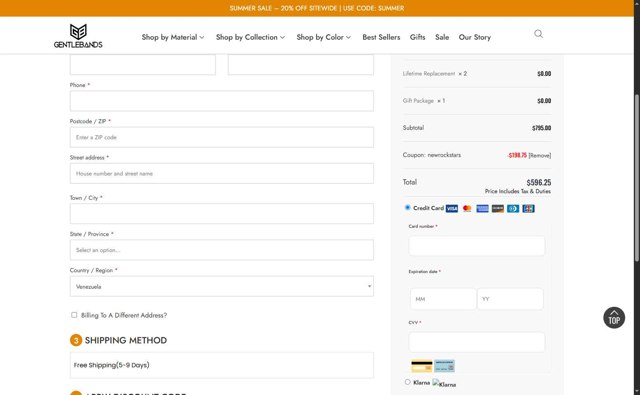Select Free Shipping (5-9 Days) method
Screen dimensions: 640x395
[x=222, y=365]
